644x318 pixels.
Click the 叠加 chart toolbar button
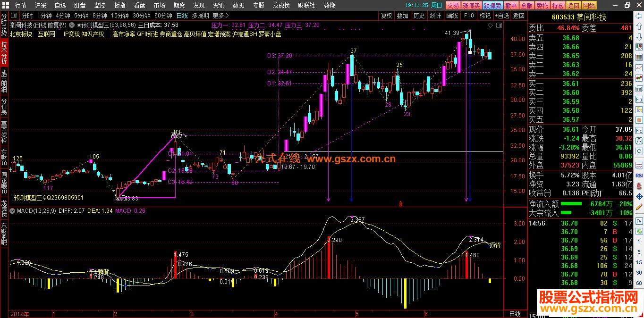[402, 16]
